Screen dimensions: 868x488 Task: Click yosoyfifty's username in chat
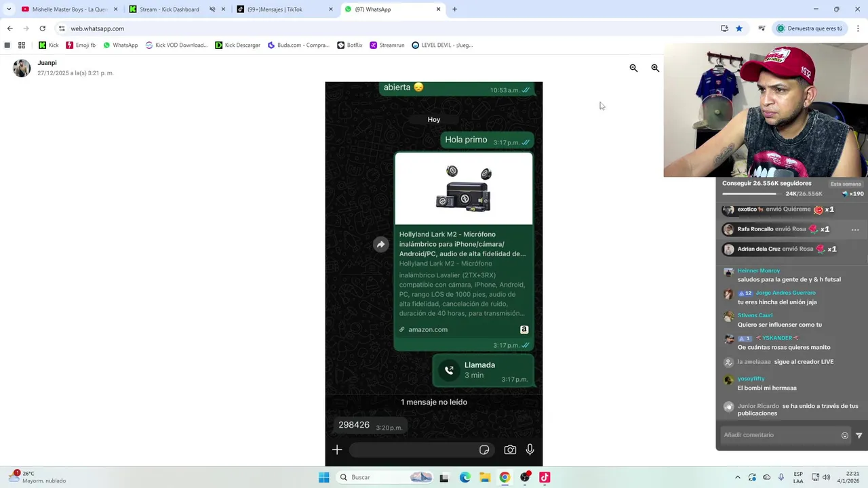751,379
